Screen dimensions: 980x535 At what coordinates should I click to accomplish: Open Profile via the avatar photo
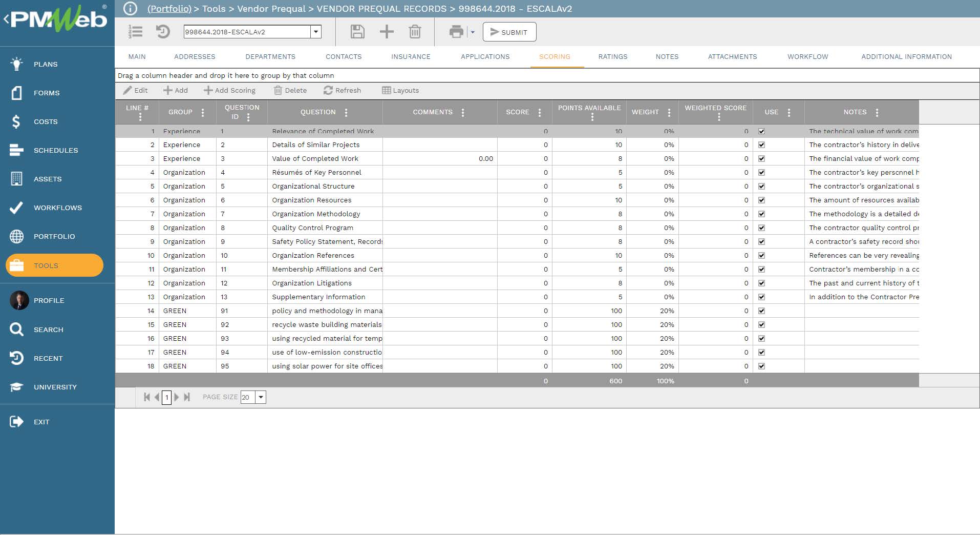click(19, 300)
